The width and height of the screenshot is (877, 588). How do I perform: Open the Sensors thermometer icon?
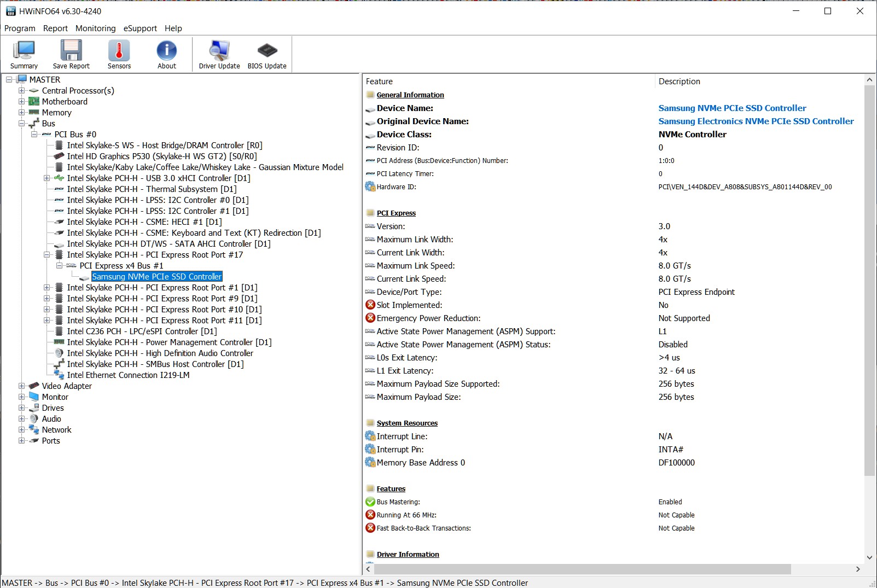pyautogui.click(x=119, y=50)
